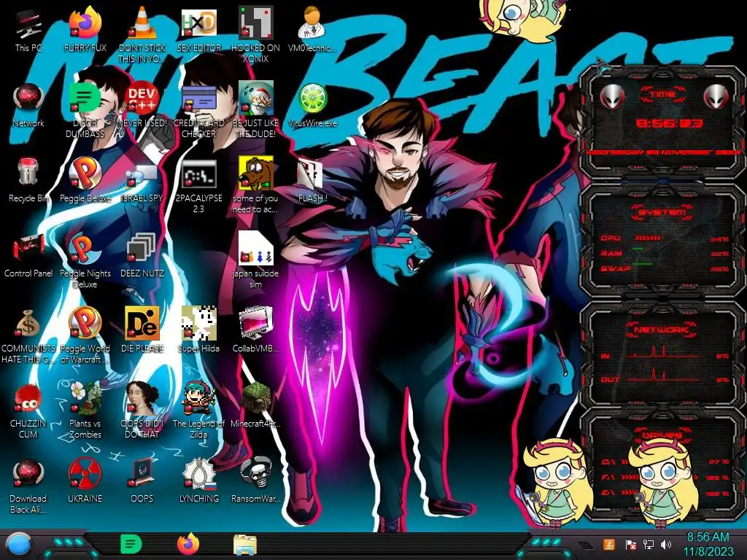Click the SYSTEM widget header
Screen dimensions: 747x560
(x=661, y=212)
